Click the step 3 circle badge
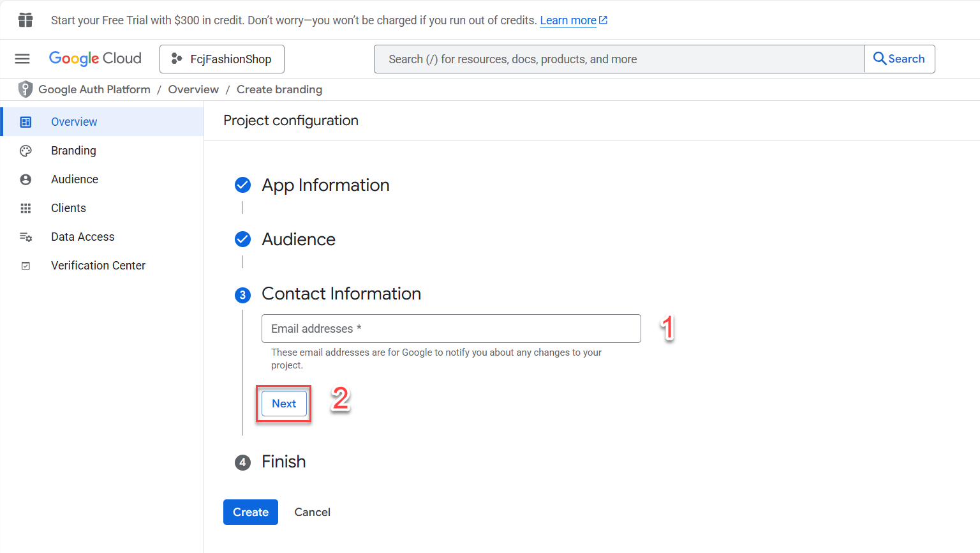The image size is (980, 553). [242, 295]
